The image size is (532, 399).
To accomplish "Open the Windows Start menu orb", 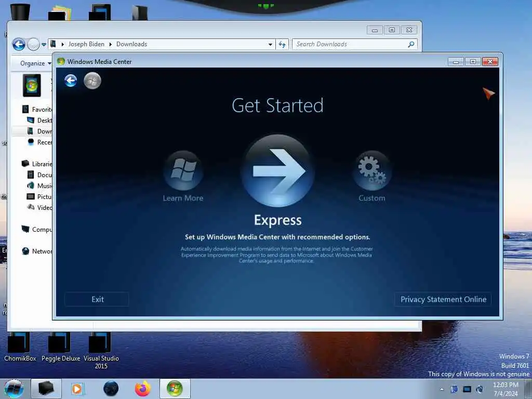I will click(14, 389).
